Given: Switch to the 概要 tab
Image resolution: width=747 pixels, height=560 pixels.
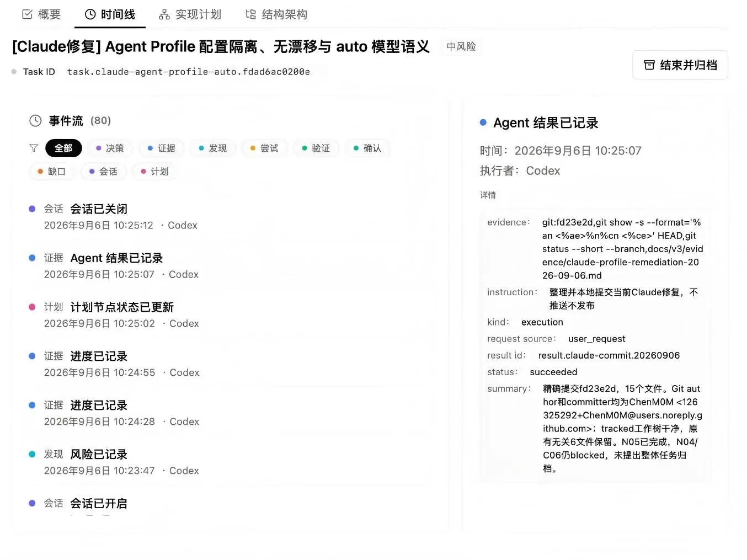Looking at the screenshot, I should pos(41,14).
